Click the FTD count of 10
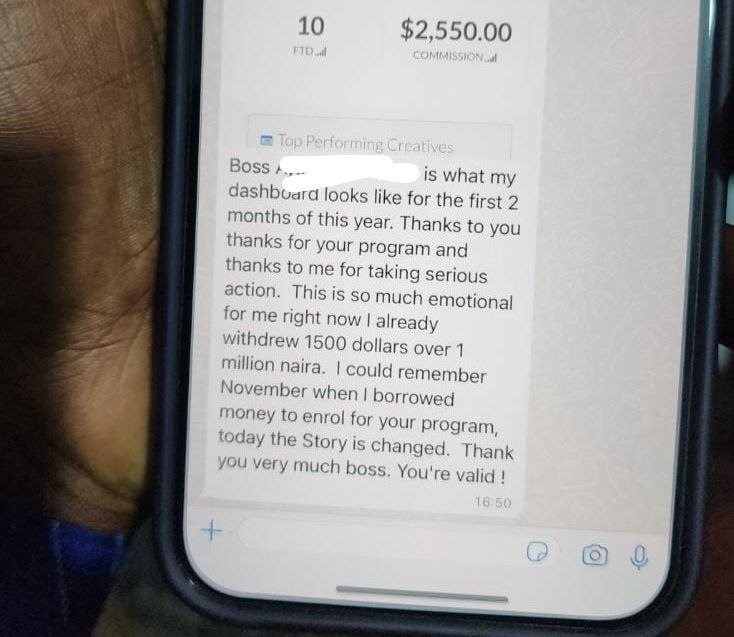This screenshot has width=734, height=637. point(311,26)
